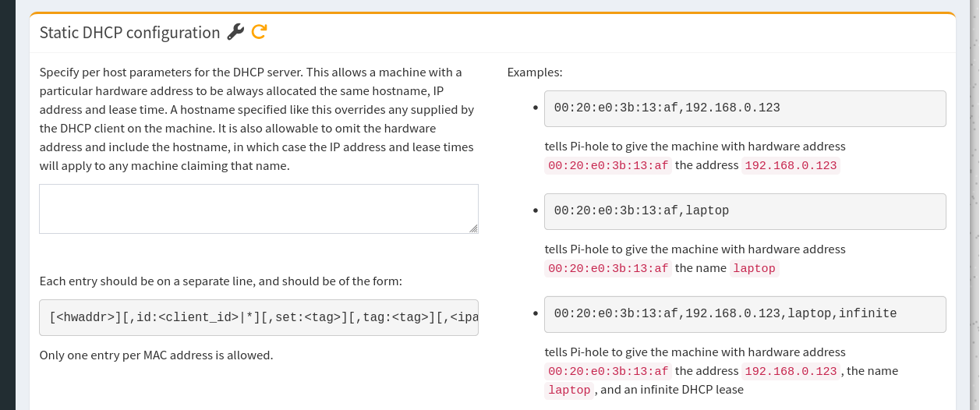The height and width of the screenshot is (410, 980).
Task: Click the 'Static DHCP configuration' heading
Action: click(129, 33)
